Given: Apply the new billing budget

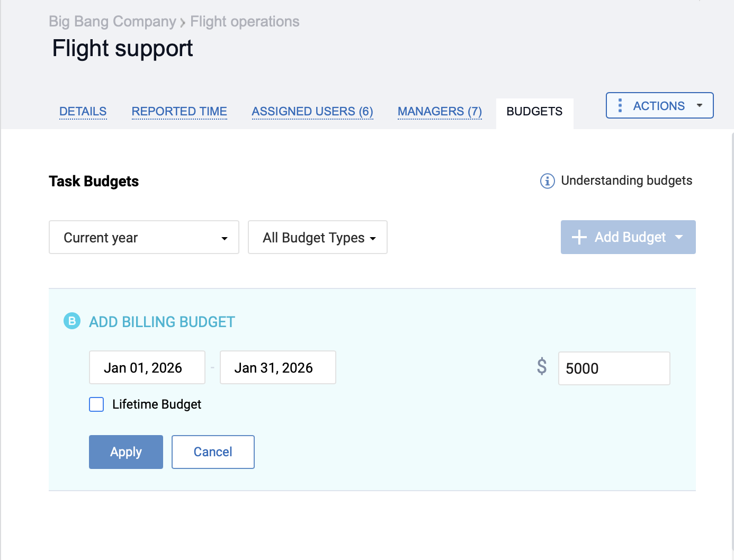Looking at the screenshot, I should pos(126,452).
